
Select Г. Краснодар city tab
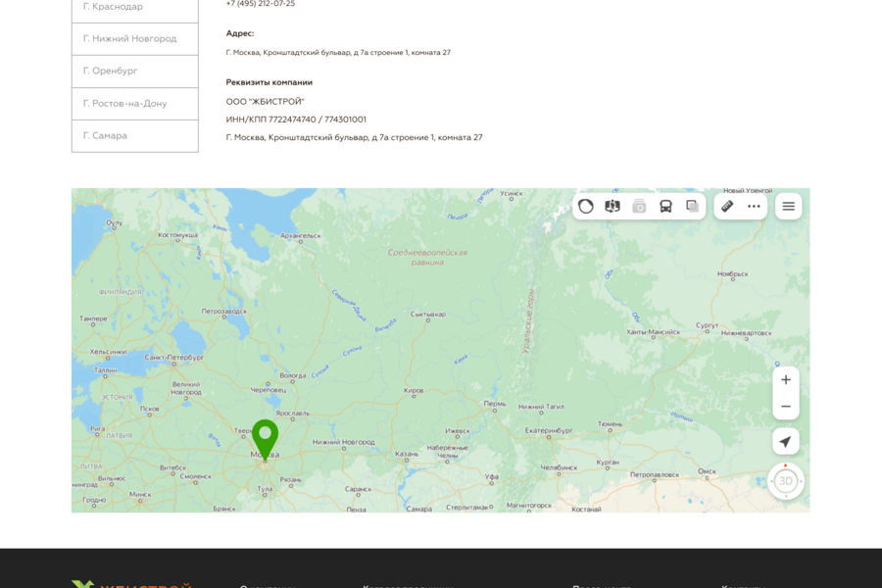tap(135, 7)
